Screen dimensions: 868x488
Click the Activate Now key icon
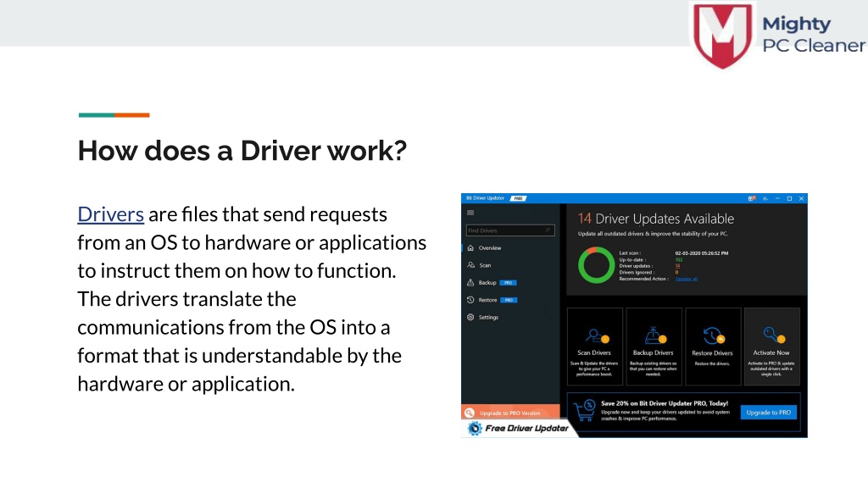773,335
